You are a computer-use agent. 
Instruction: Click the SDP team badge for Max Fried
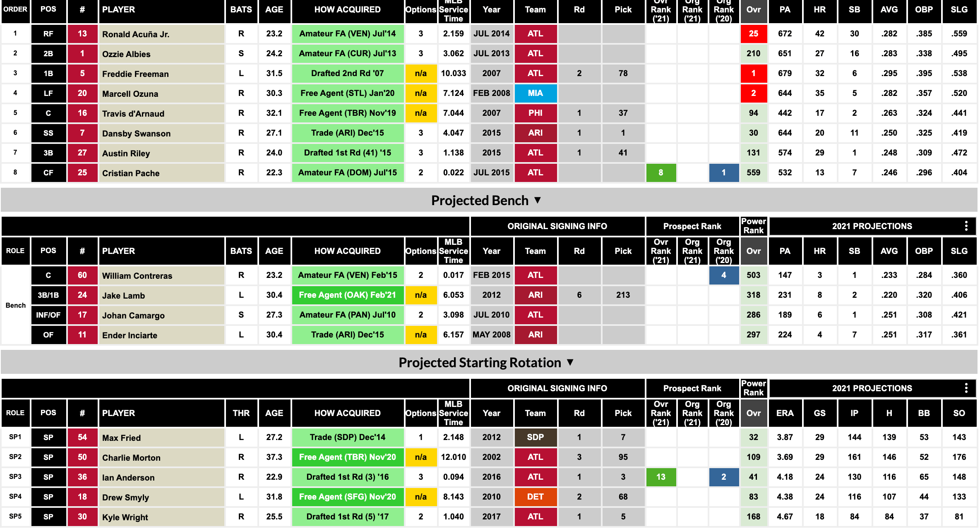pos(536,437)
